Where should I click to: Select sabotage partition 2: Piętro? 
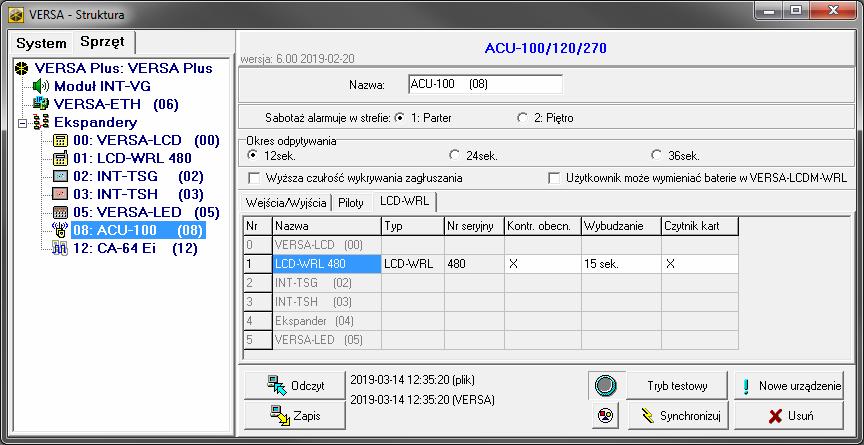pos(522,118)
